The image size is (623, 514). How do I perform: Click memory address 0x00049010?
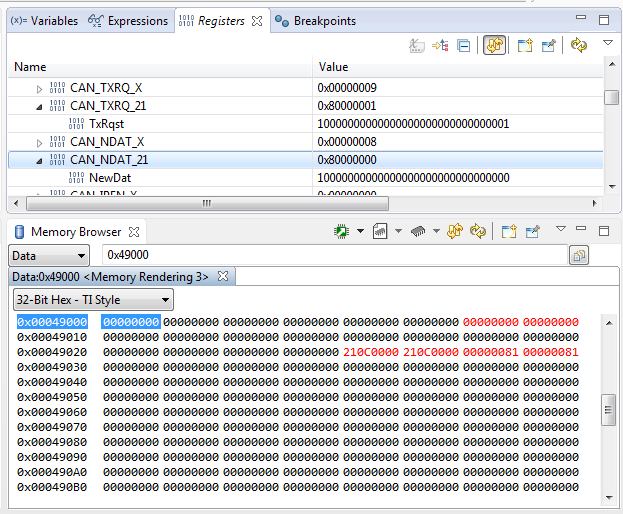pos(52,337)
